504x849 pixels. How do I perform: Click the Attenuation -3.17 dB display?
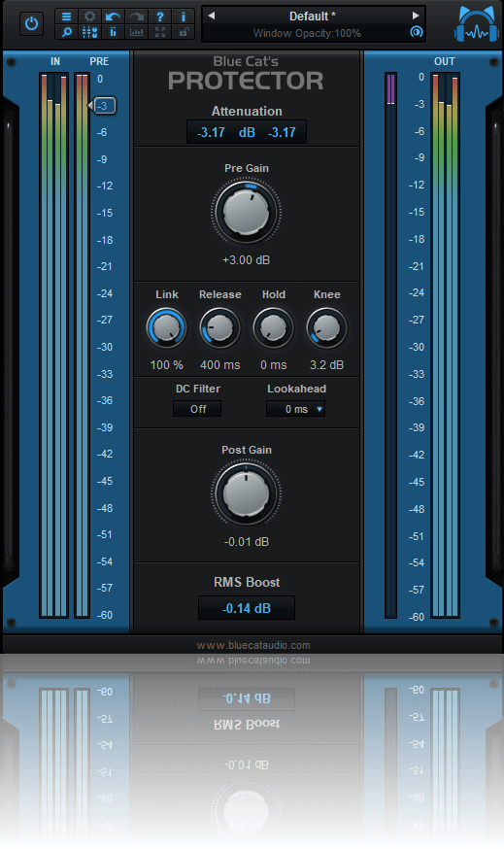[247, 132]
